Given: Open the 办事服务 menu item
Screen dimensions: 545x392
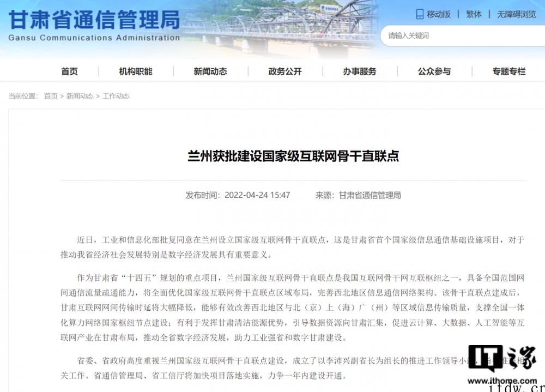Looking at the screenshot, I should (x=360, y=71).
